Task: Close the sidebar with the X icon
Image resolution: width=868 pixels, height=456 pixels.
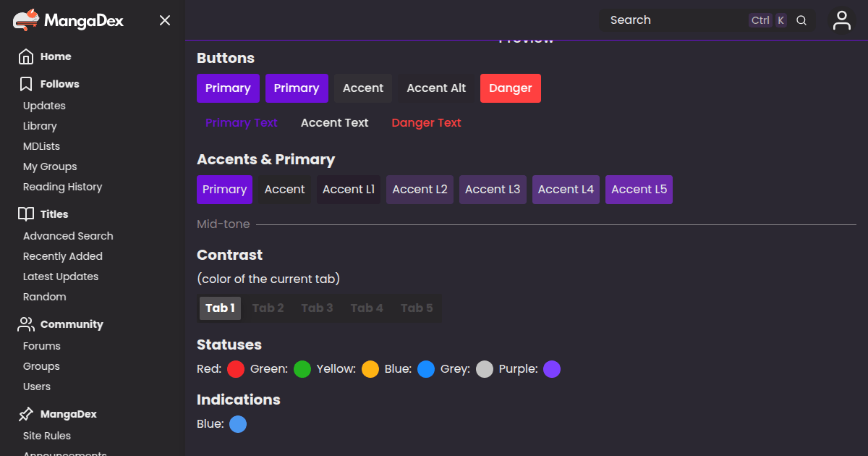Action: pos(165,20)
